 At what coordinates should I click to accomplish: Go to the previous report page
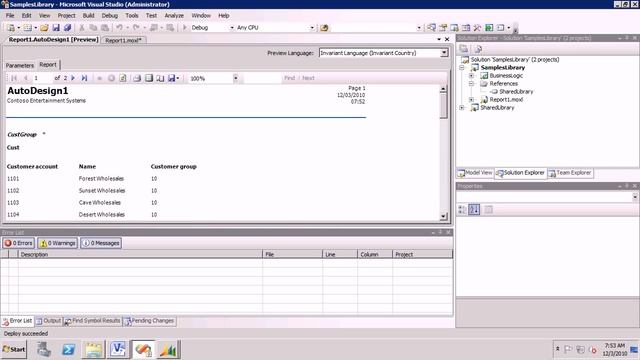click(x=26, y=78)
